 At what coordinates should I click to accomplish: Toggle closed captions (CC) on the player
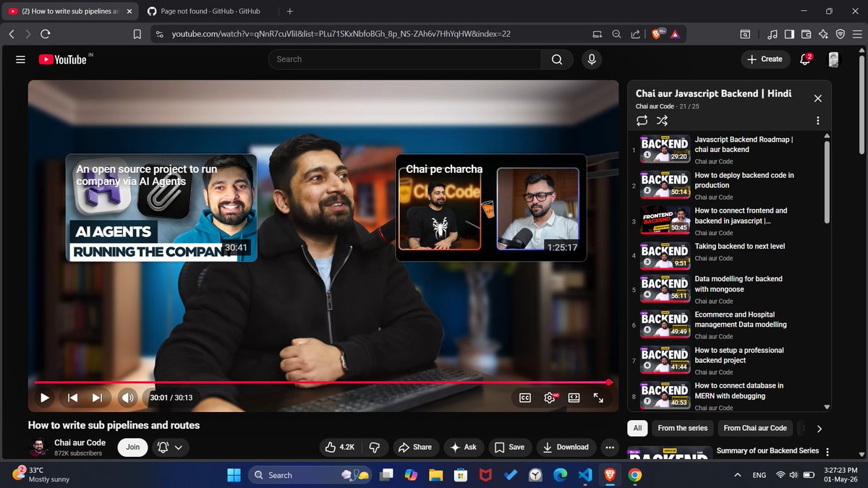525,397
